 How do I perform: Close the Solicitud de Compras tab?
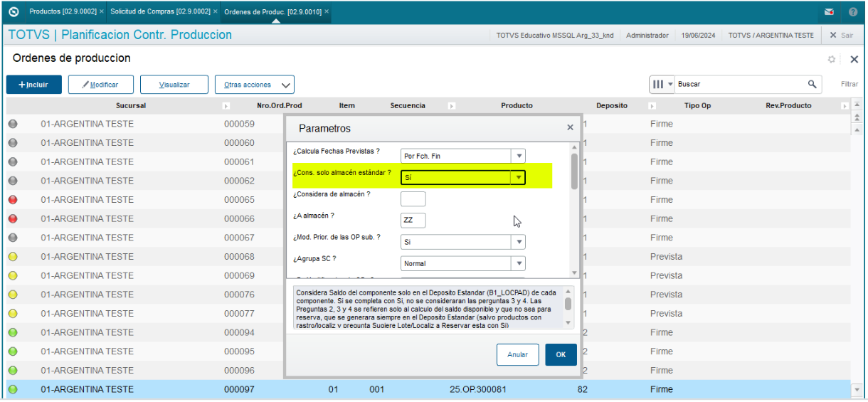(216, 12)
